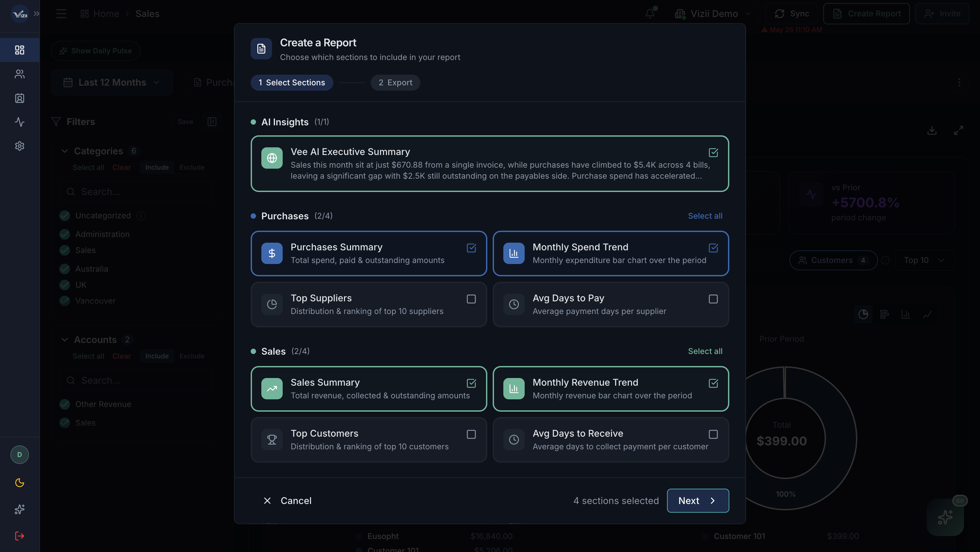The height and width of the screenshot is (552, 980).
Task: Click the Categories search field
Action: (136, 192)
